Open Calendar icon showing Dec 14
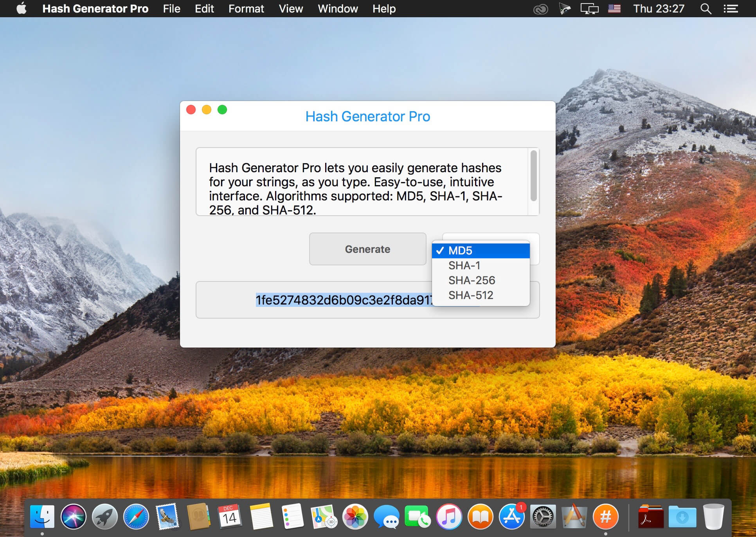The height and width of the screenshot is (537, 756). [230, 517]
